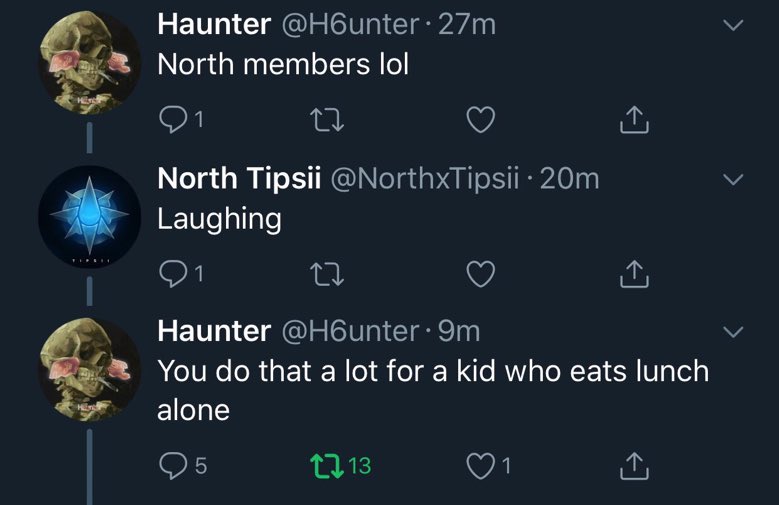The width and height of the screenshot is (779, 505).
Task: Retweet North Tipsii's "Laughing" tweet
Action: 327,274
